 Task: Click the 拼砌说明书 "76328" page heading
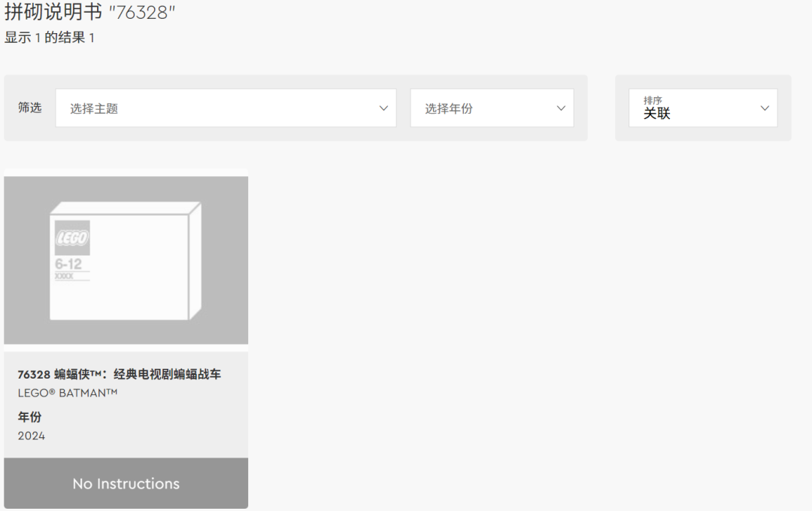click(x=89, y=12)
